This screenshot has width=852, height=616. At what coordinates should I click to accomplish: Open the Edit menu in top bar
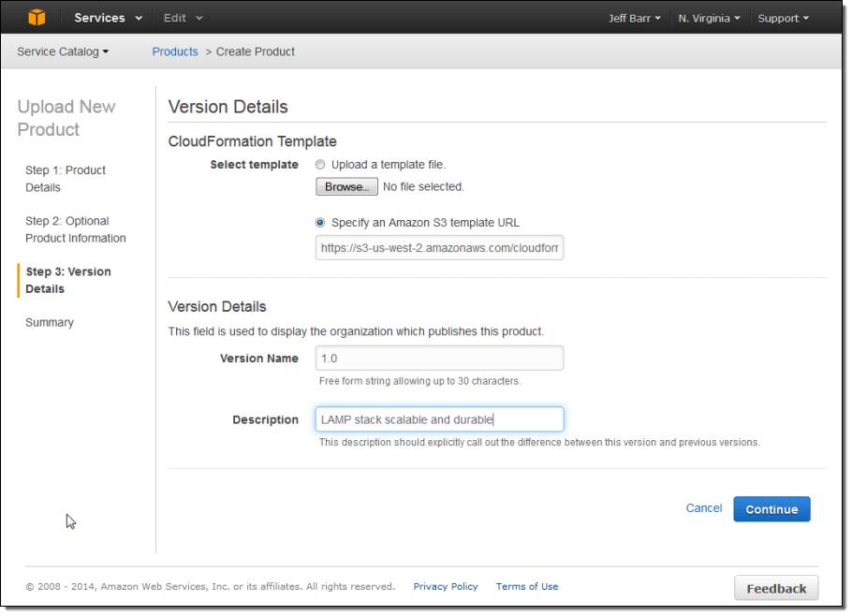coord(183,18)
